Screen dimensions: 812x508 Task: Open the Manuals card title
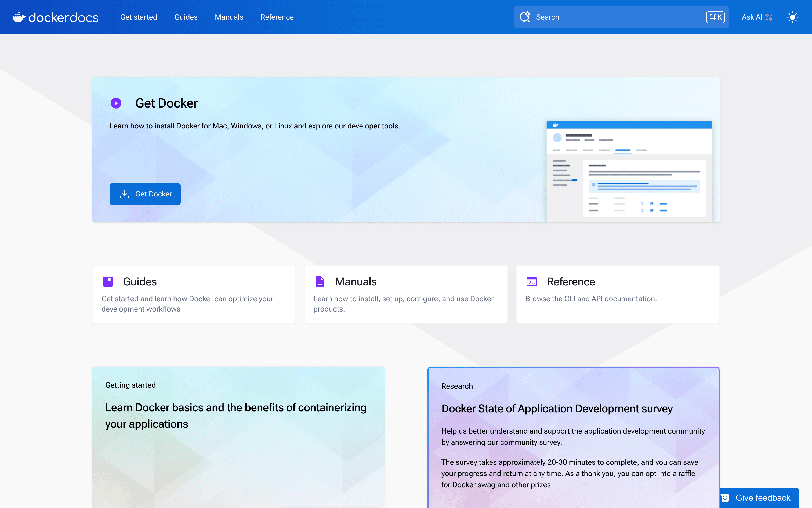tap(356, 282)
